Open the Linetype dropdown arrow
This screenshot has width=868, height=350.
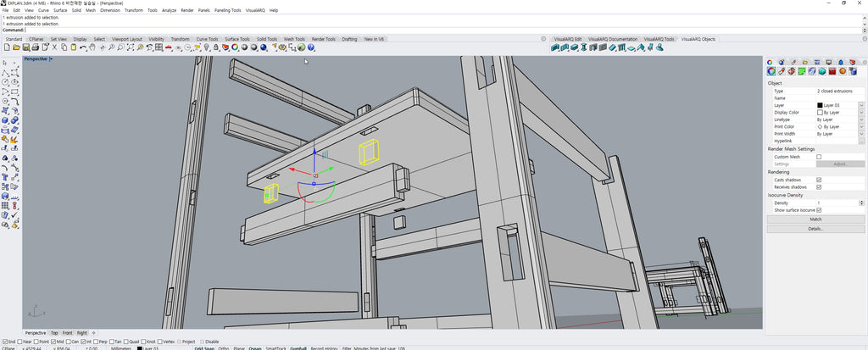(x=861, y=119)
